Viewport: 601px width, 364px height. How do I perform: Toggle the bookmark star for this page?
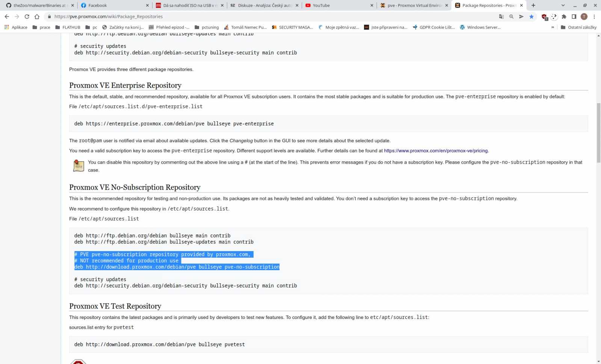click(532, 17)
